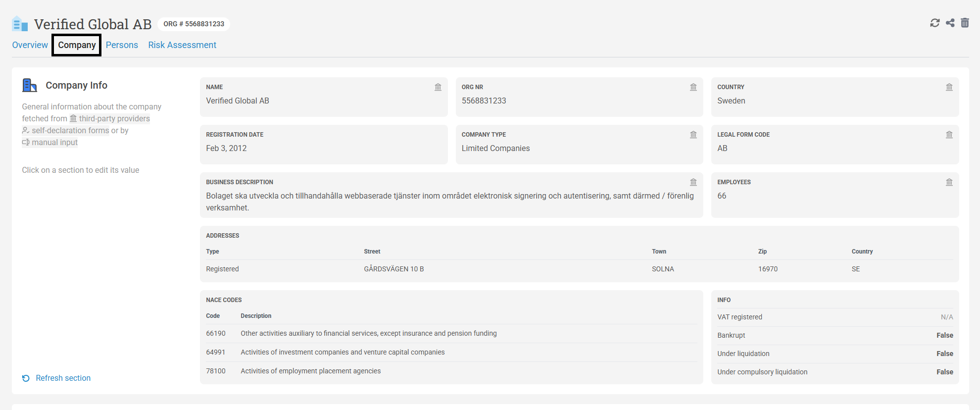980x410 pixels.
Task: Click the self-declaration forms legend label
Action: click(x=70, y=130)
